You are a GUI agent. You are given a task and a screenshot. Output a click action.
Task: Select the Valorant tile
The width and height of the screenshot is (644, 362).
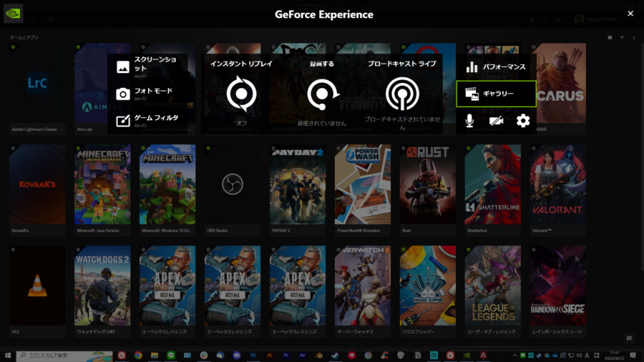tap(557, 190)
